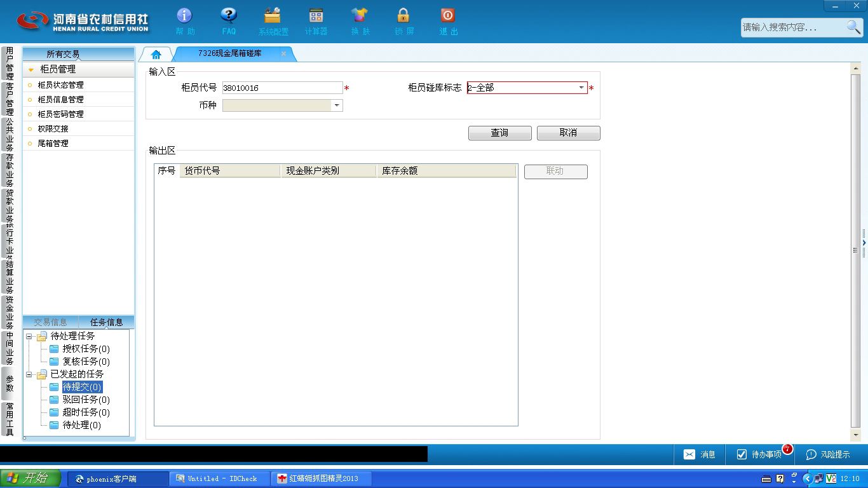Click the network computers tray icon

coord(819,478)
